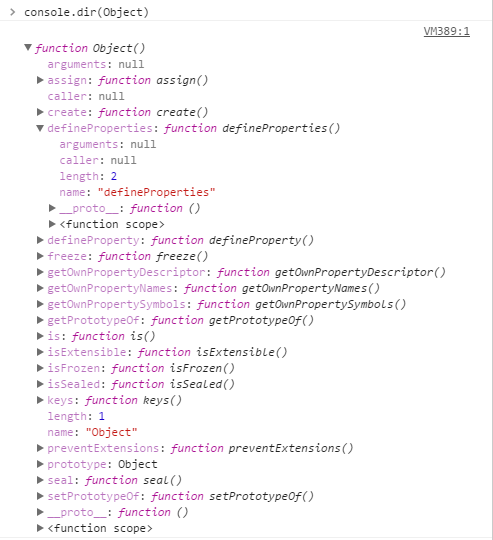Collapse the defineProperties function entry
Image resolution: width=493 pixels, height=540 pixels.
coord(40,128)
